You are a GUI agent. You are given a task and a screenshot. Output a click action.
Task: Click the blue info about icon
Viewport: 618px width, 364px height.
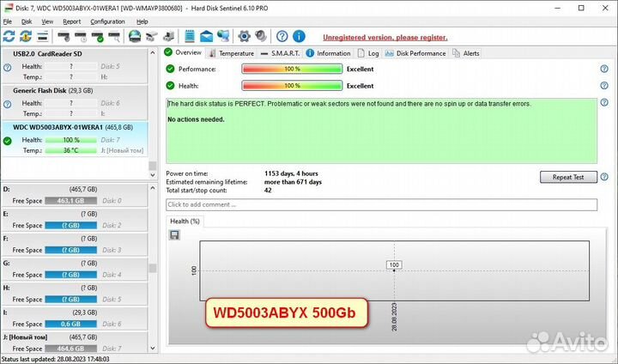pos(299,36)
